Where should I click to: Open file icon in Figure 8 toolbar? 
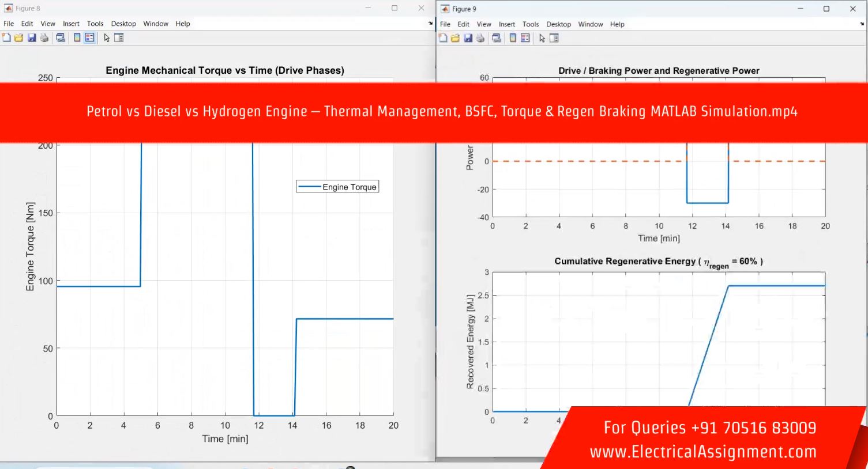(x=19, y=38)
